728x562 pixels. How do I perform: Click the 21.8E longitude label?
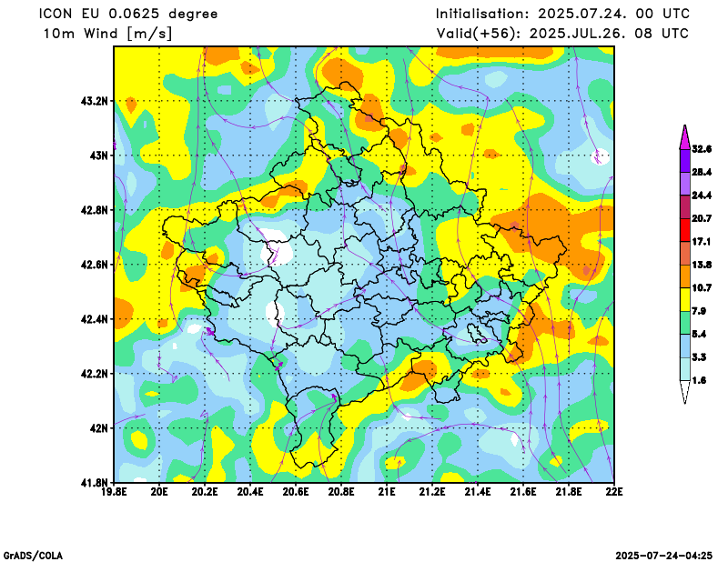569,491
